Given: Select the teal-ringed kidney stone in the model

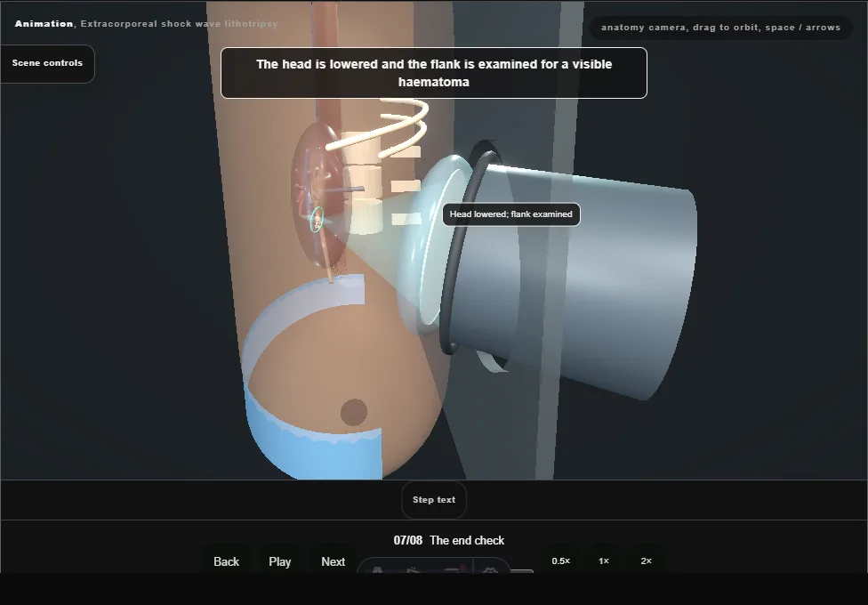Looking at the screenshot, I should pos(317,220).
